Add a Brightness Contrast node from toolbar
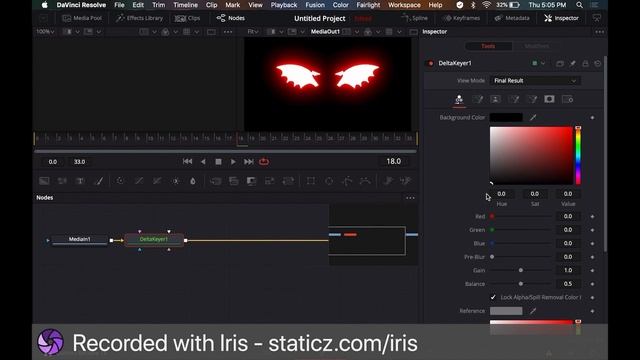This screenshot has height=360, width=640. coord(176,181)
